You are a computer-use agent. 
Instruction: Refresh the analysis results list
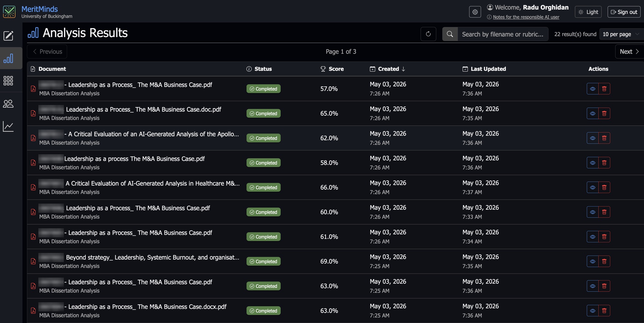click(428, 34)
